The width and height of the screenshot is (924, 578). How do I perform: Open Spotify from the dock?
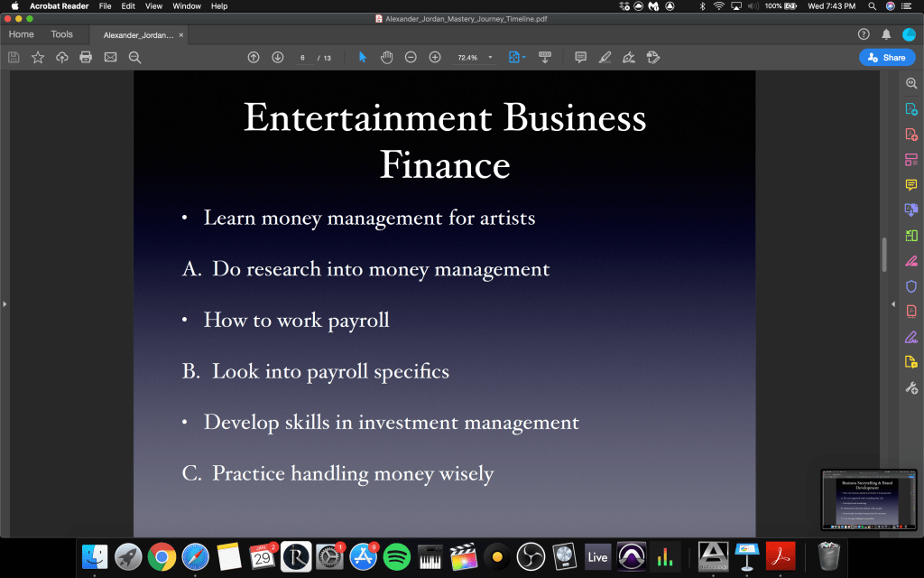point(396,555)
